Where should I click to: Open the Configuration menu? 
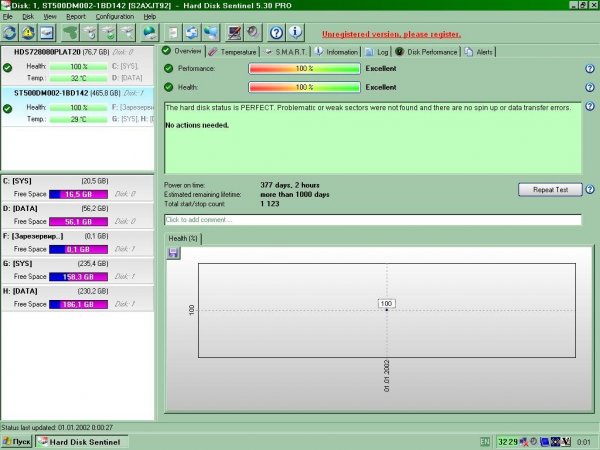(114, 17)
